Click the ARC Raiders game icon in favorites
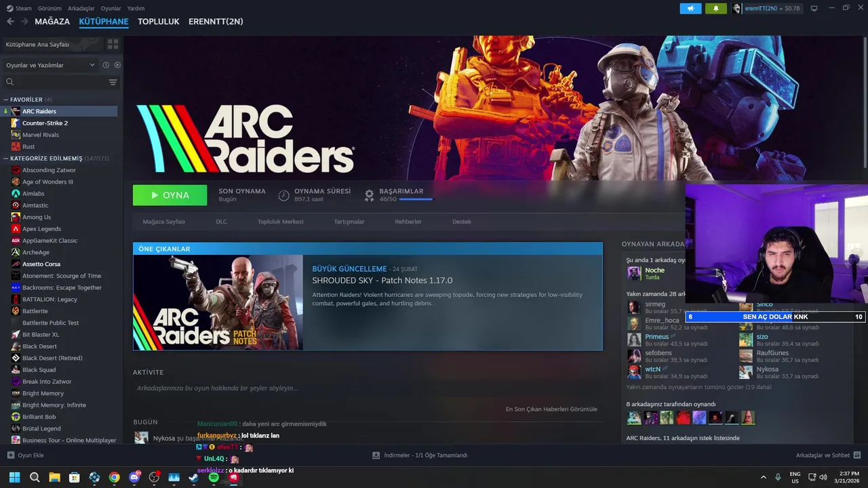868x488 pixels. click(x=16, y=111)
